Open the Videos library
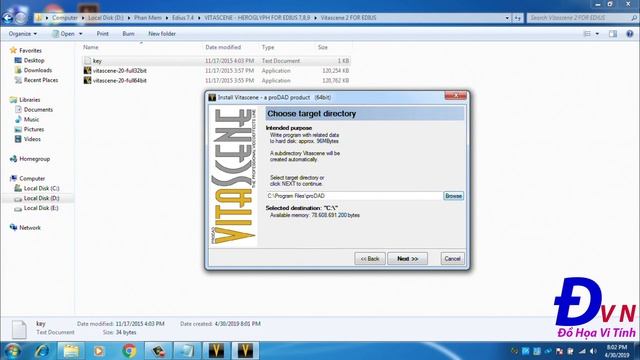Screen dimensions: 640x360 32,139
